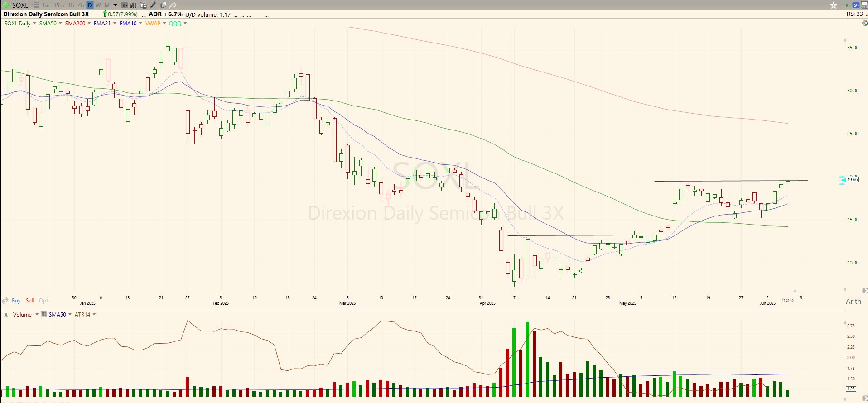Click the lower horizontal trendline near 13

[584, 235]
